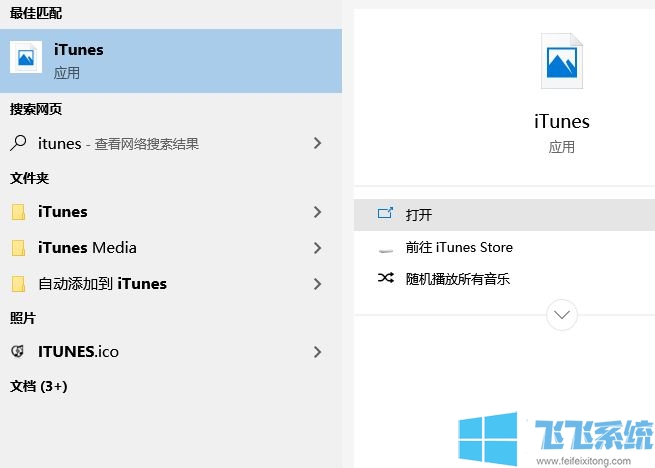Expand the iTunes folder result chevron

[317, 212]
